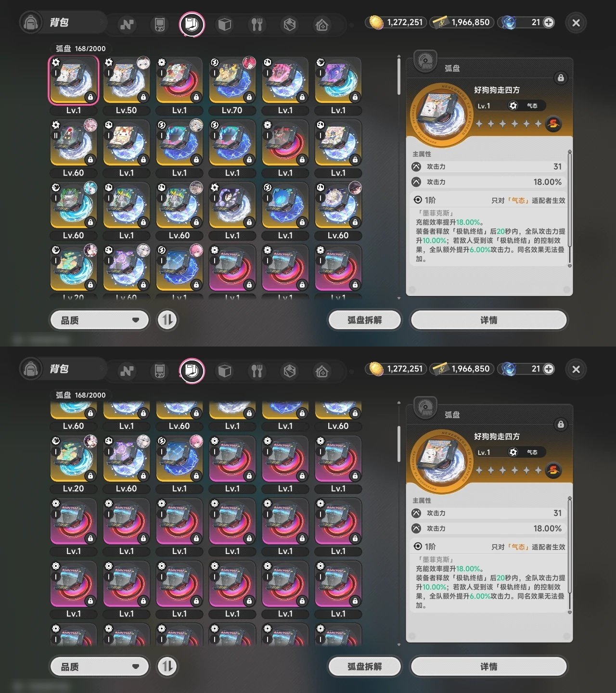616x693 pixels.
Task: Expand the 品质 dropdown in upper view
Action: [x=100, y=320]
